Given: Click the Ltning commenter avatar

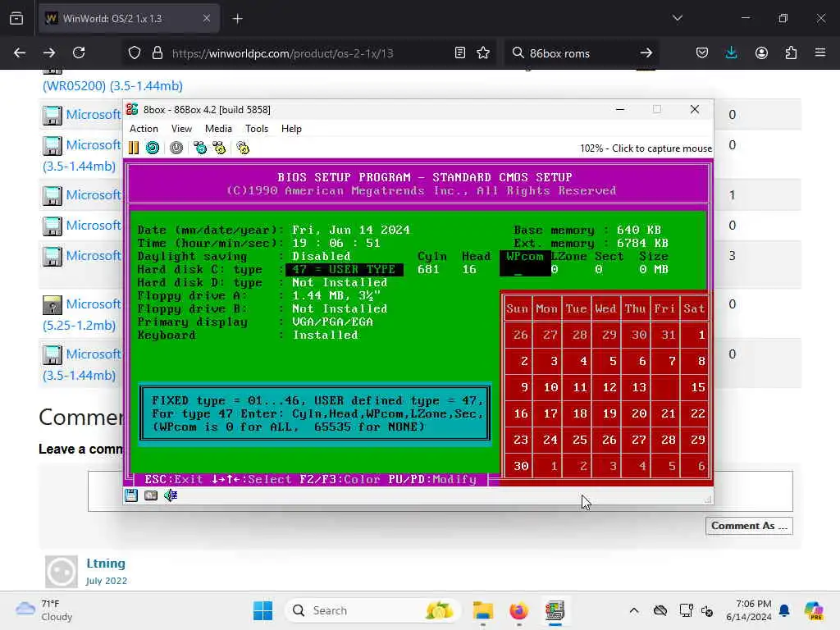Looking at the screenshot, I should pyautogui.click(x=61, y=571).
